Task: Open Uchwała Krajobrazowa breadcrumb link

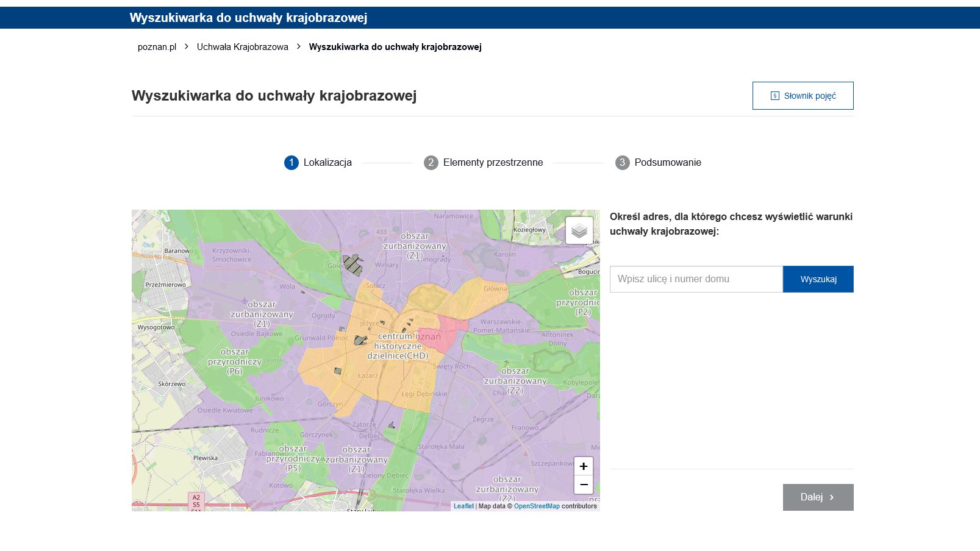Action: pyautogui.click(x=243, y=47)
